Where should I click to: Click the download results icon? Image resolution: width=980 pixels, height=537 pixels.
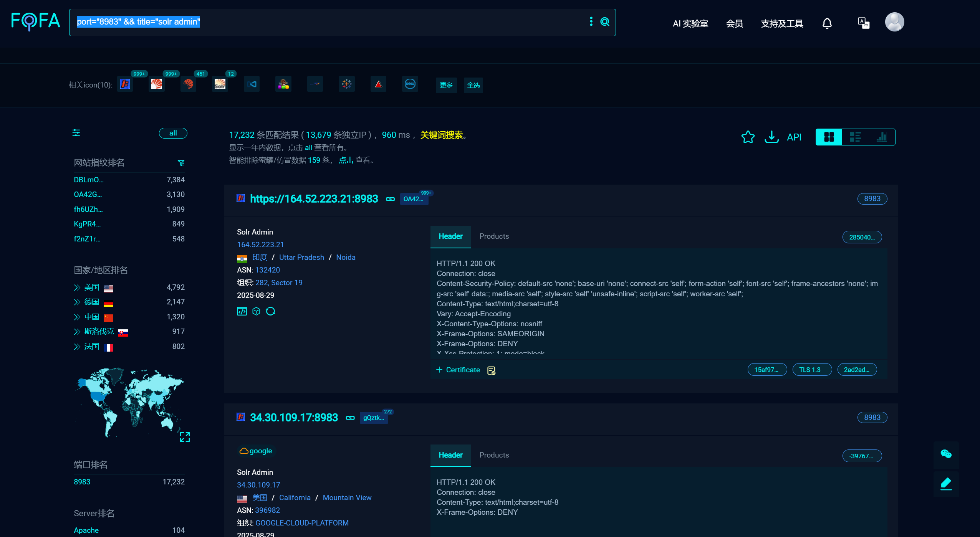pyautogui.click(x=771, y=137)
